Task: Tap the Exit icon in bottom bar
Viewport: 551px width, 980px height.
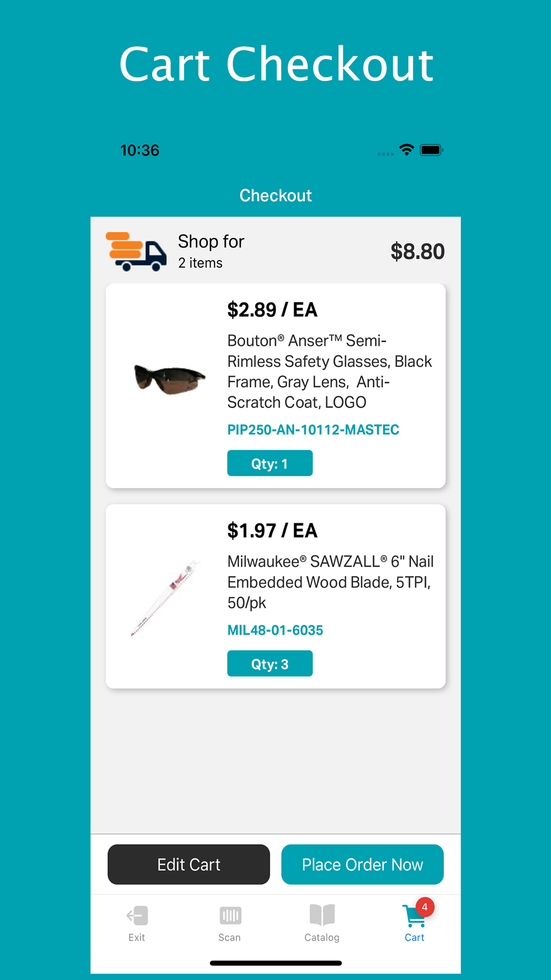Action: pos(137,916)
